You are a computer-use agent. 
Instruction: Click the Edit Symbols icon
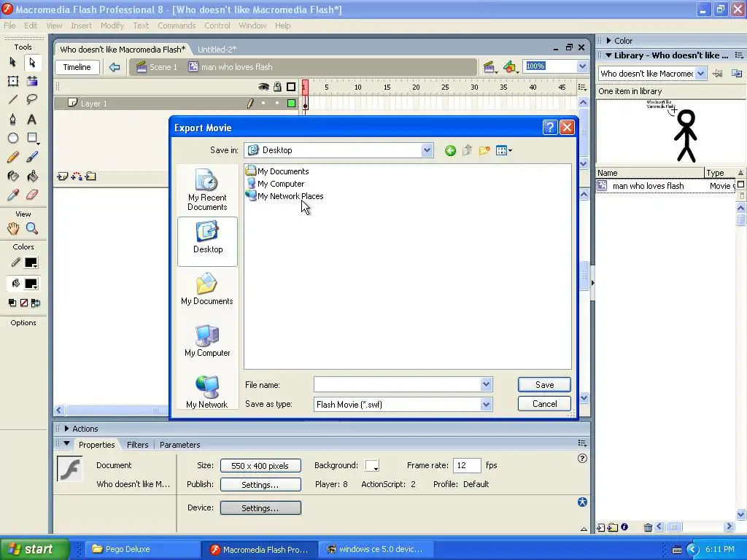click(510, 67)
